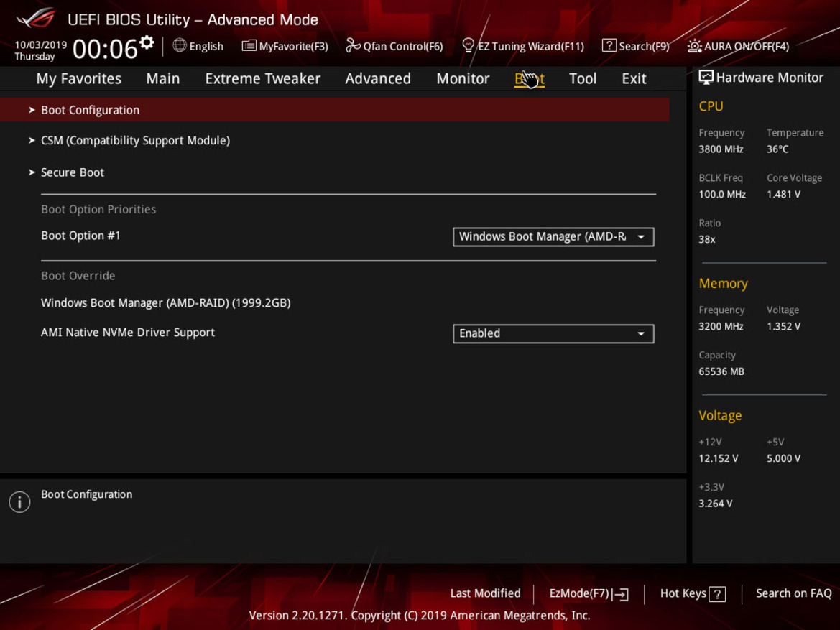Click +5V value 5.000 V
Image resolution: width=840 pixels, height=630 pixels.
783,458
